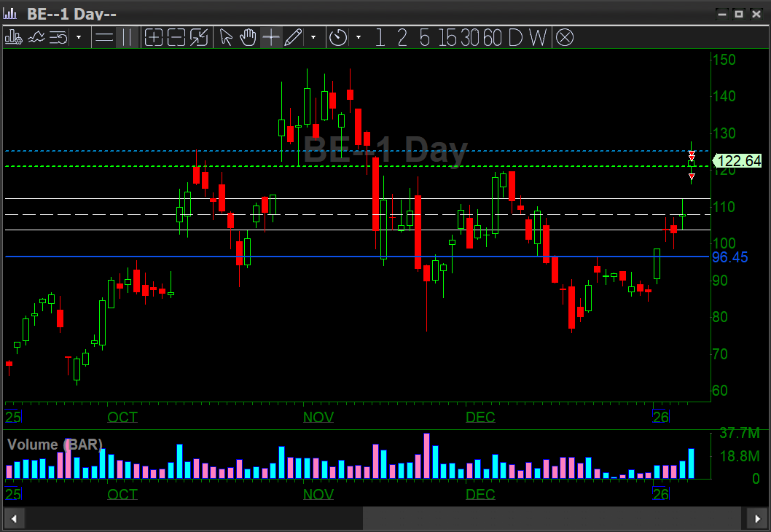The height and width of the screenshot is (532, 771).
Task: Click the fit-to-window arrows icon
Action: click(x=199, y=37)
